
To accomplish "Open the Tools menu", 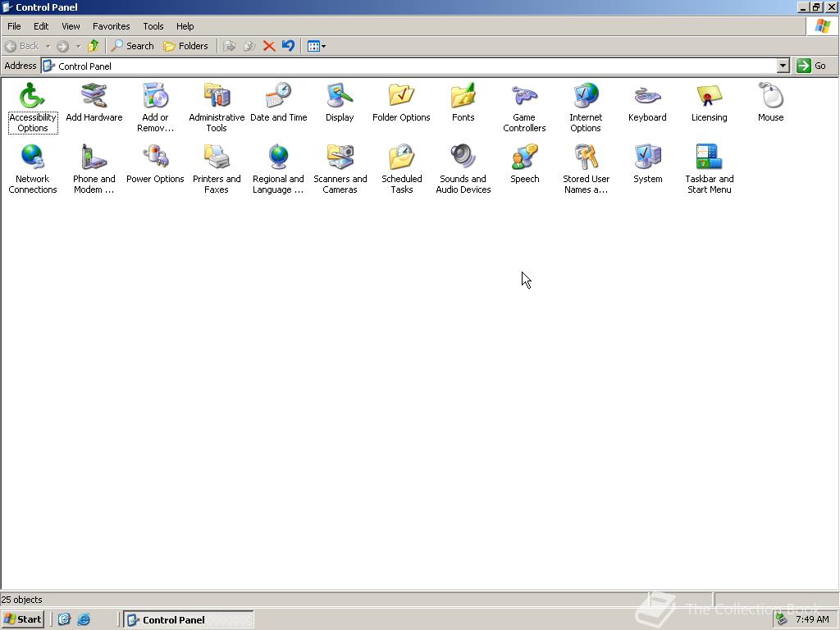I will [153, 26].
